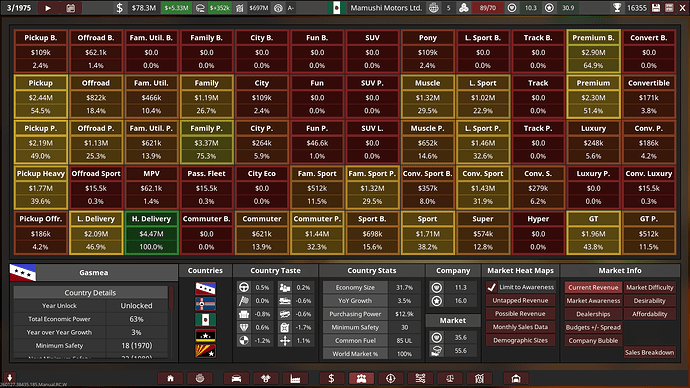The width and height of the screenshot is (690, 388).
Task: Click the Purchasing Power stat row
Action: pos(371,314)
